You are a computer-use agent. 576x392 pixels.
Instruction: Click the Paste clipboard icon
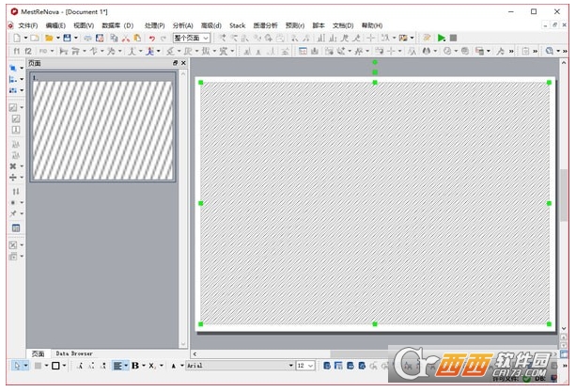[137, 38]
